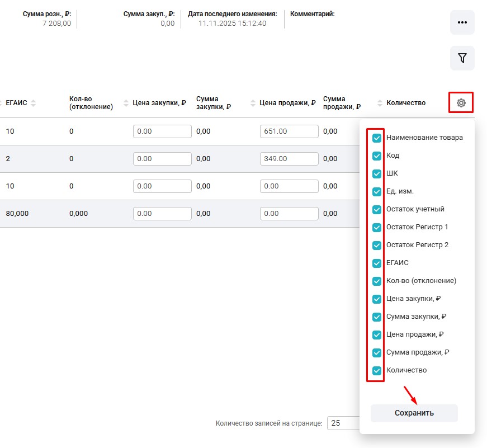This screenshot has height=448, width=487.
Task: Click purchase price field in first row
Action: tap(162, 131)
